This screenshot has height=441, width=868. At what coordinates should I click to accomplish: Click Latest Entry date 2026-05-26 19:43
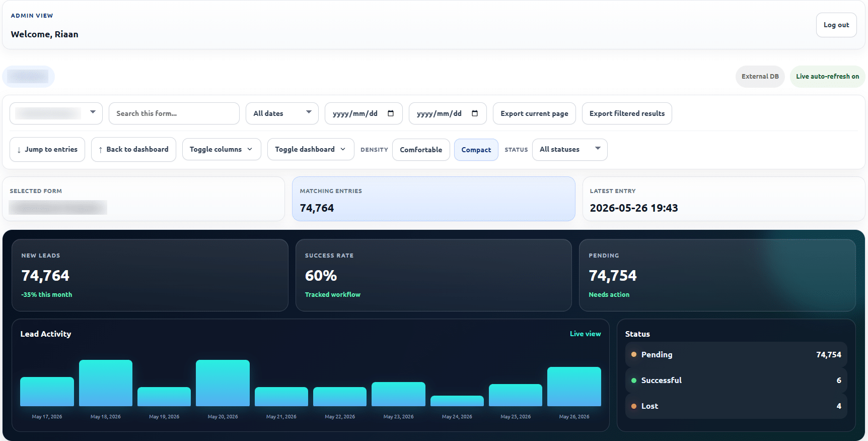[x=634, y=208]
